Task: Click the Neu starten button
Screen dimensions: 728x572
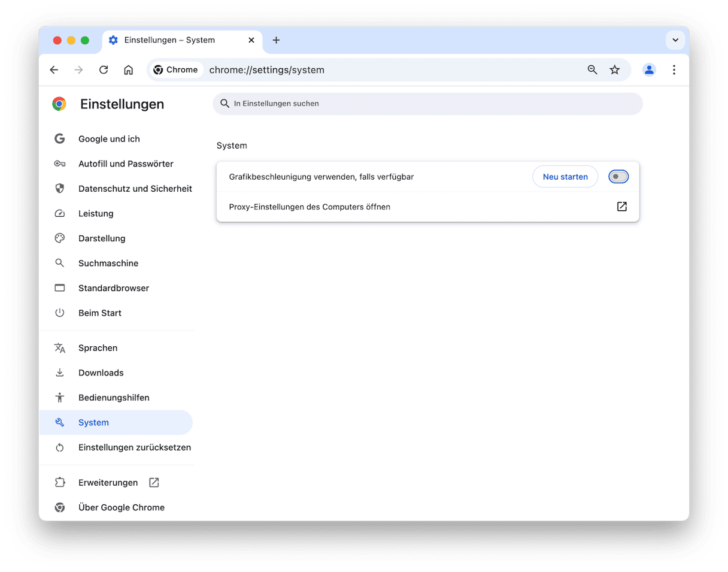Action: pyautogui.click(x=565, y=177)
